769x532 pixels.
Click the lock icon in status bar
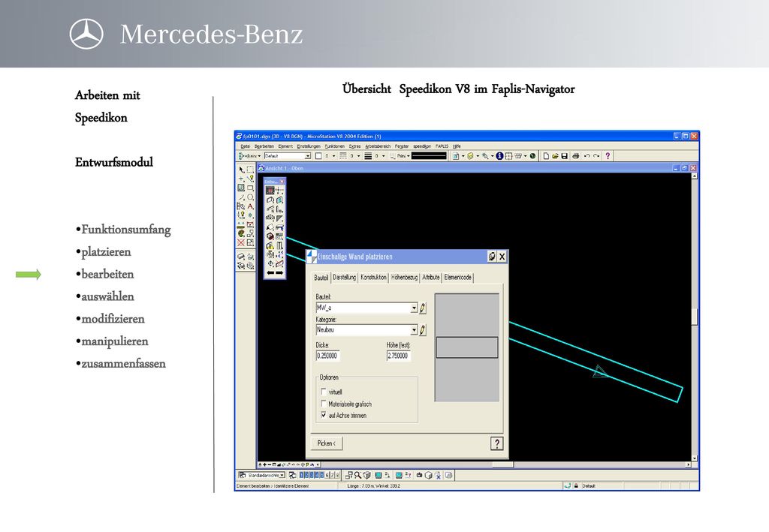coord(576,486)
